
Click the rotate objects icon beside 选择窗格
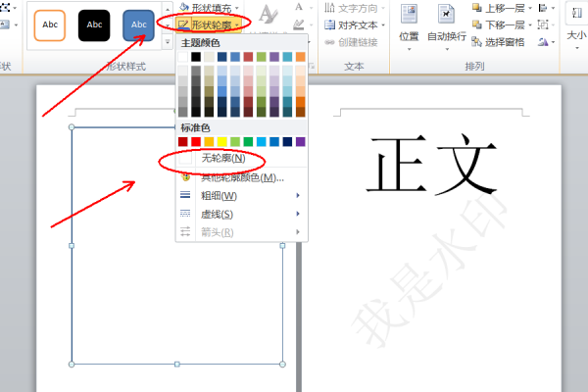click(x=543, y=42)
